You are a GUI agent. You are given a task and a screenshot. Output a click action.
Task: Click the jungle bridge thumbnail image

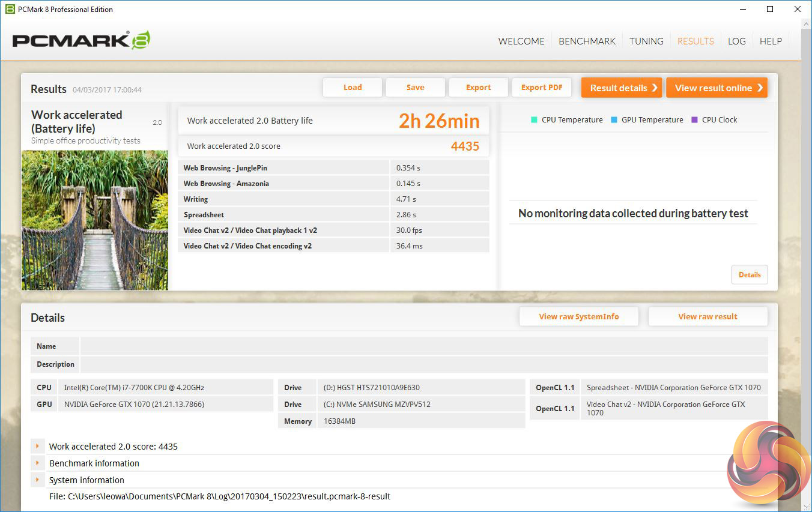coord(95,220)
